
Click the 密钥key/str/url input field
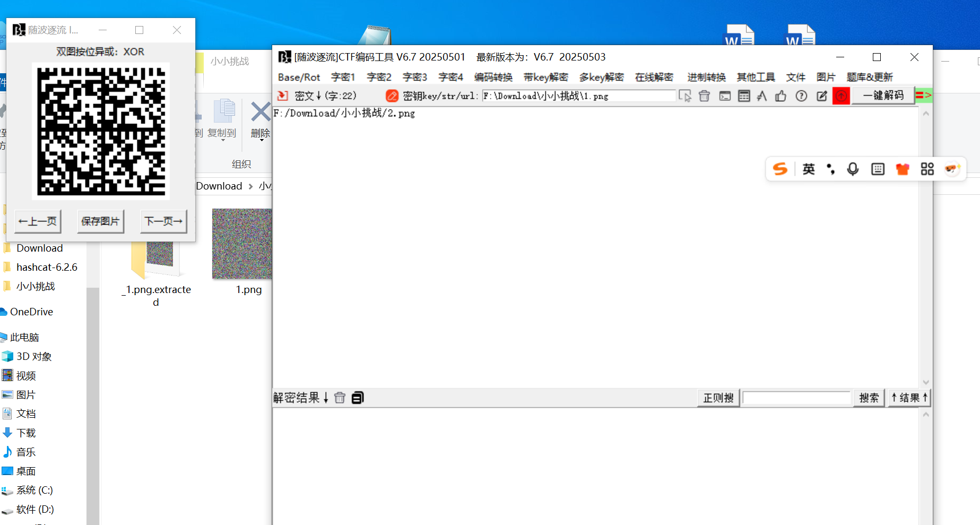pyautogui.click(x=578, y=96)
